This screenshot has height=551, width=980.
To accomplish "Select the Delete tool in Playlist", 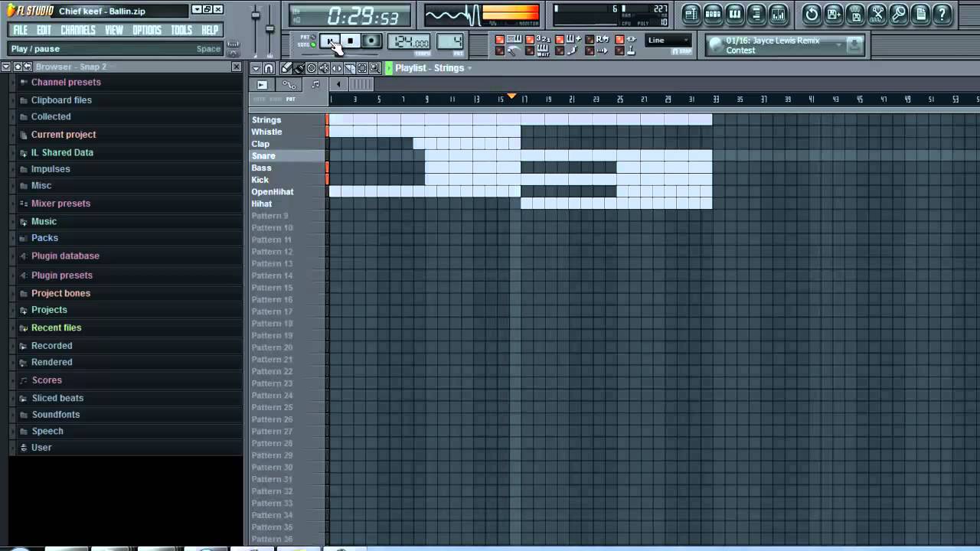I will click(x=311, y=68).
